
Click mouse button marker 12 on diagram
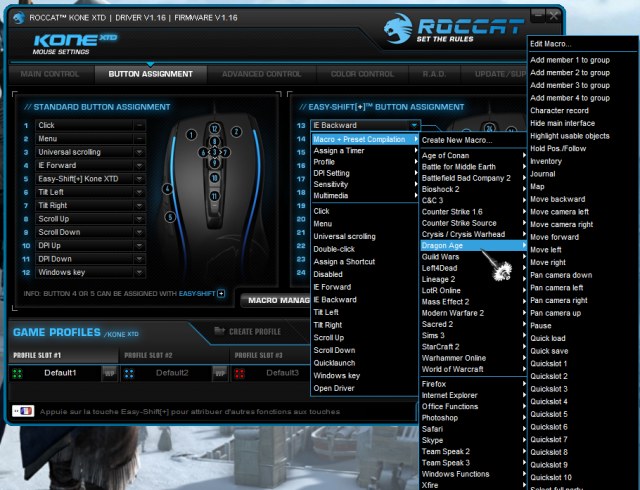[x=215, y=129]
